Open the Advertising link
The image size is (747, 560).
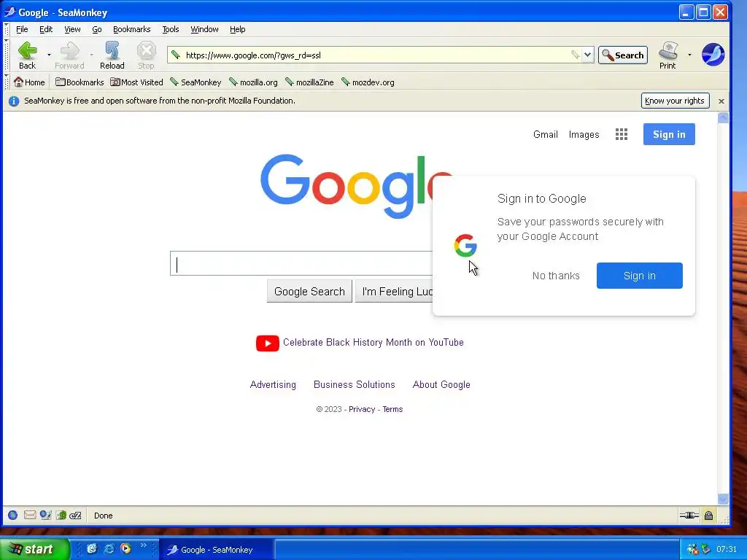tap(273, 385)
